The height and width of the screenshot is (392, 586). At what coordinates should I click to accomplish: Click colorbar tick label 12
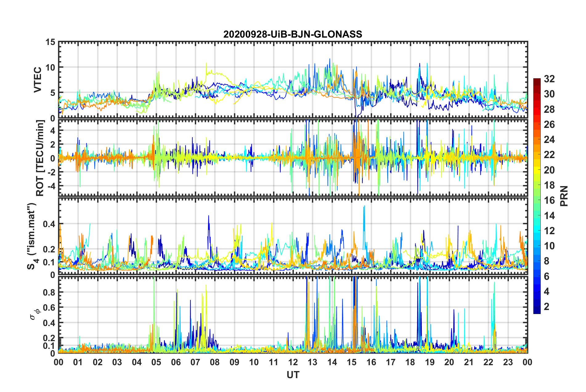point(549,231)
